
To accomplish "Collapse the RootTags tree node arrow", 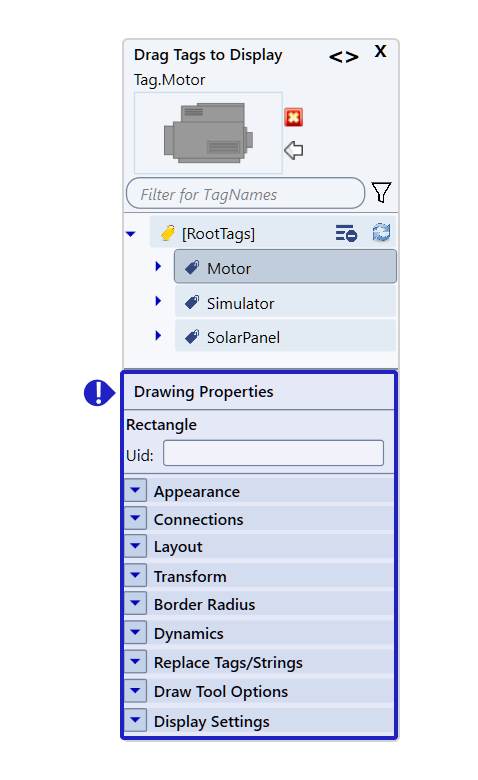I will tap(131, 233).
